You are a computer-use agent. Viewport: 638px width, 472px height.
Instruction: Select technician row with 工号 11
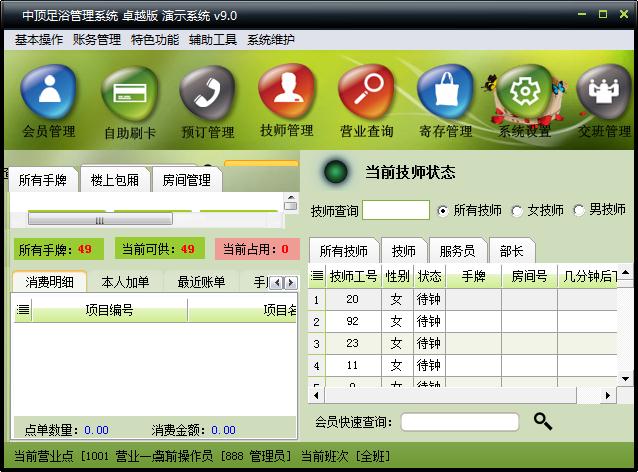(x=463, y=365)
